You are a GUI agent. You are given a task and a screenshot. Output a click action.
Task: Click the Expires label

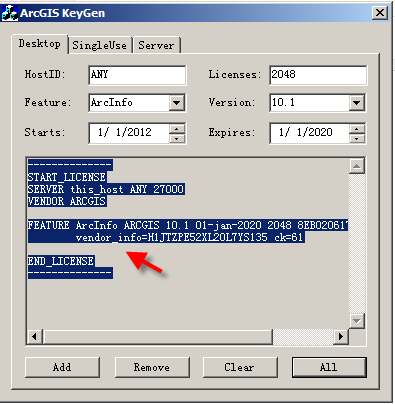tap(232, 133)
